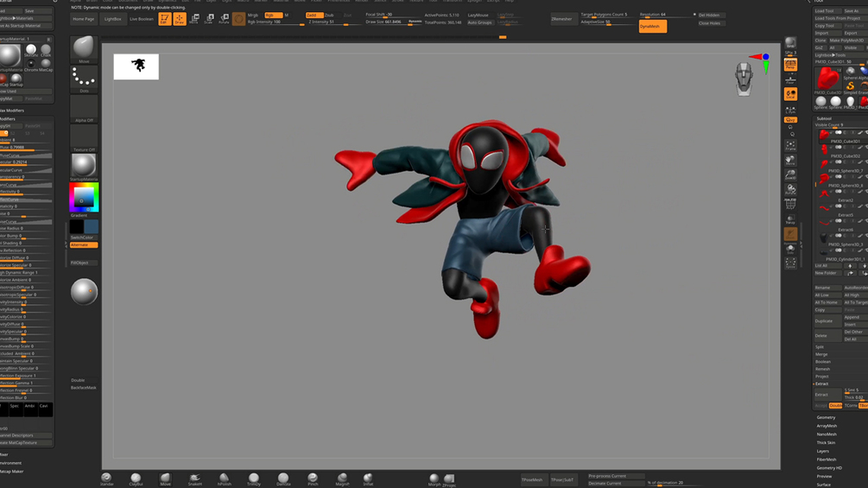This screenshot has height=488, width=868.
Task: Expand the Layers subpalette
Action: [822, 451]
